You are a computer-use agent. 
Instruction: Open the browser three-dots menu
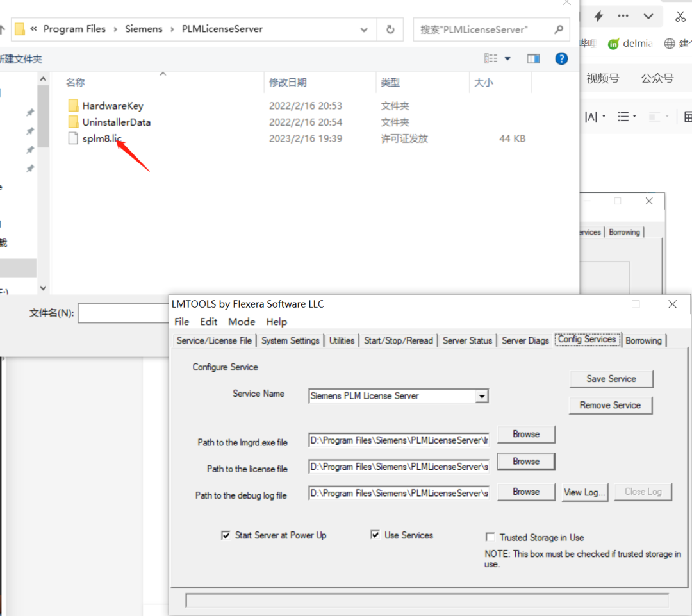click(x=623, y=16)
